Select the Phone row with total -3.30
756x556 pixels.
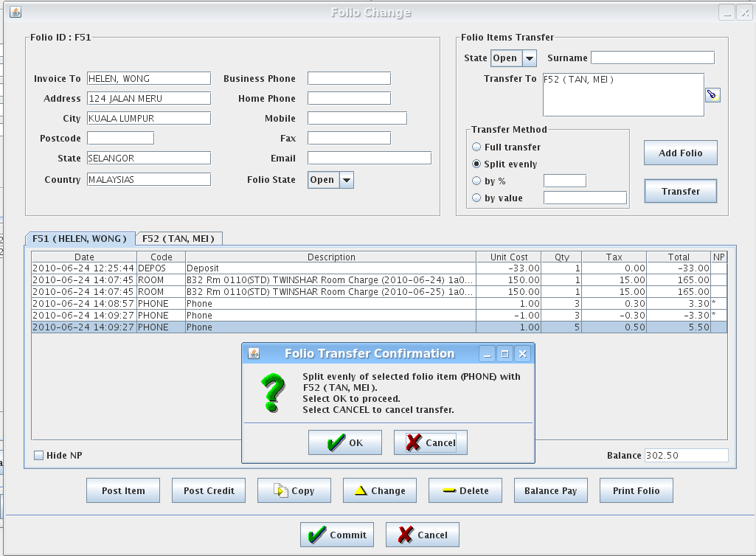click(379, 316)
